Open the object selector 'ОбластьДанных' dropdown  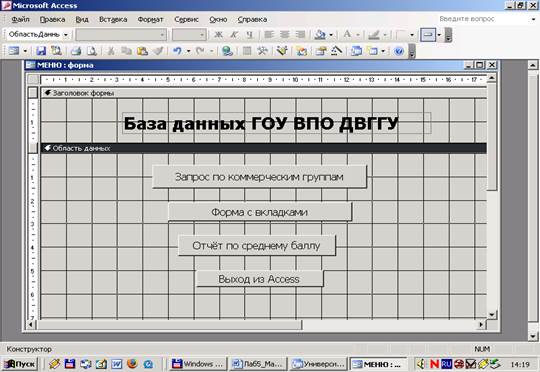click(66, 35)
